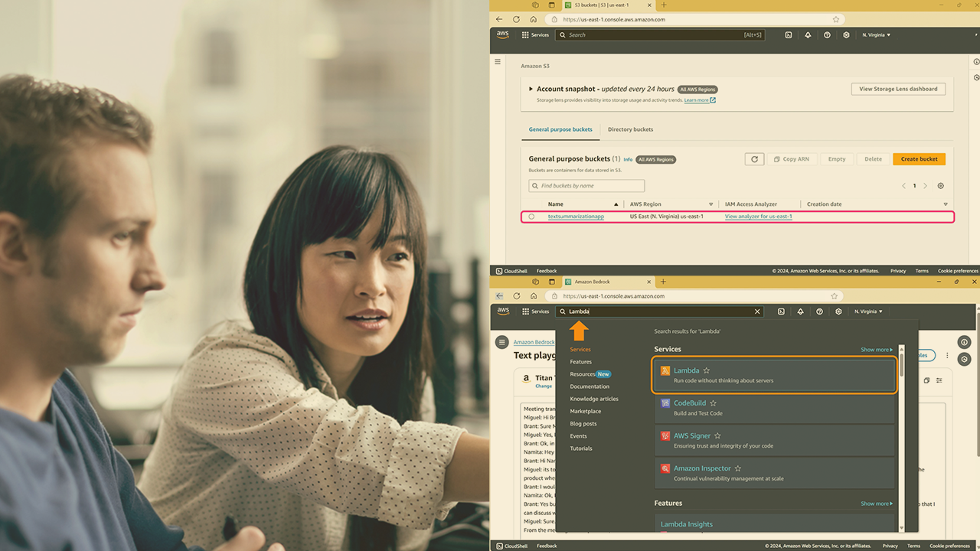This screenshot has width=980, height=551.
Task: Click the Amazon Inspector service icon
Action: click(x=665, y=468)
